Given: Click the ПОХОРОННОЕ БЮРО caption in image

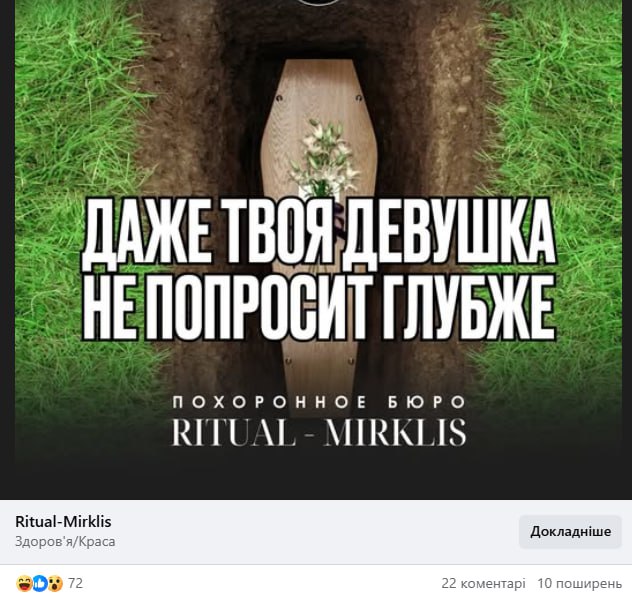Looking at the screenshot, I should [319, 402].
